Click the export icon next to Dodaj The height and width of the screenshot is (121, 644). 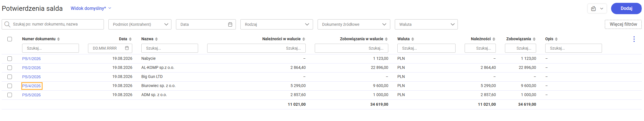[x=593, y=9]
